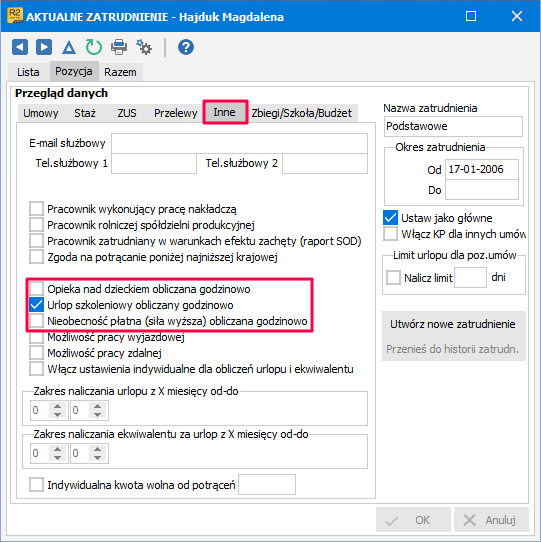This screenshot has height=542, width=541.
Task: Click Utwórz nowe zatrudnienie button
Action: point(453,324)
